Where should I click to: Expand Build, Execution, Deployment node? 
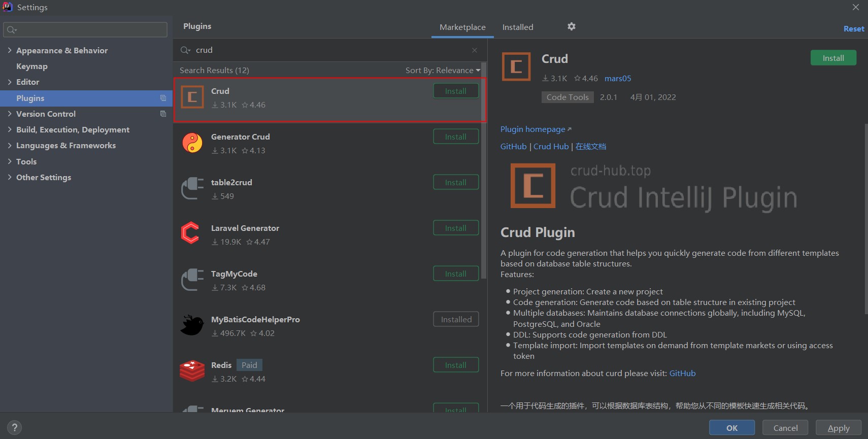(x=10, y=129)
